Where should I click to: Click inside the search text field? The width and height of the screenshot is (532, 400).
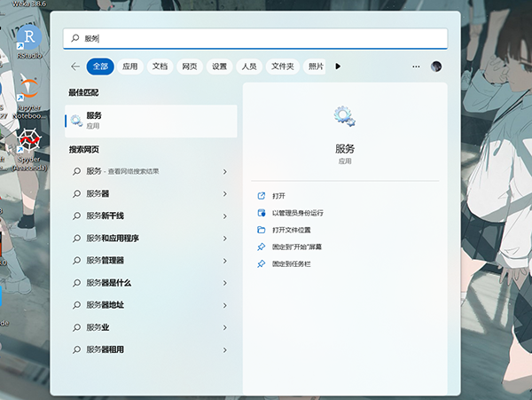[255, 38]
